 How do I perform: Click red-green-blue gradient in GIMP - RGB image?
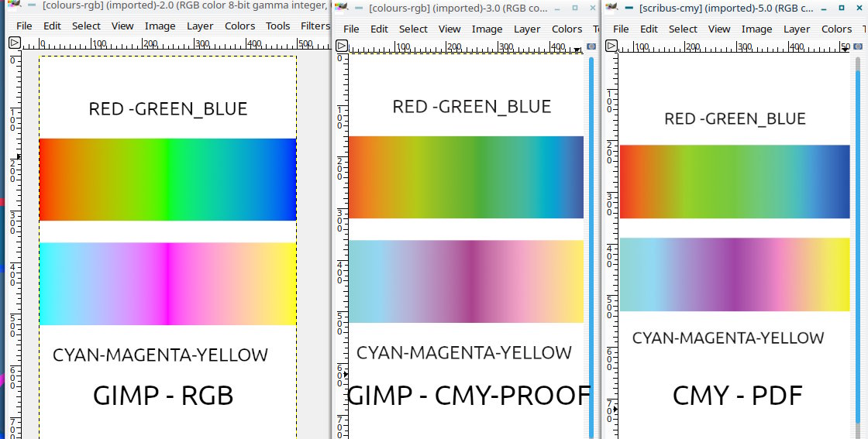(167, 180)
